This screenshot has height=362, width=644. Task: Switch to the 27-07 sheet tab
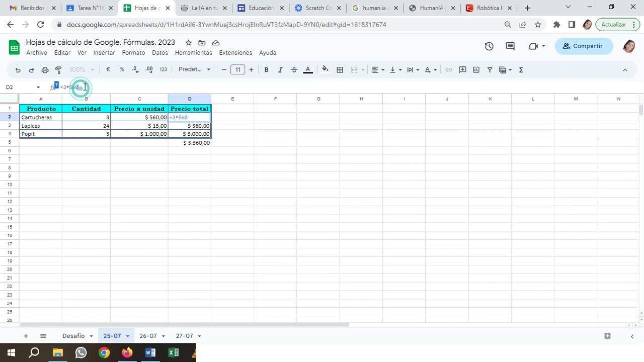pos(184,336)
